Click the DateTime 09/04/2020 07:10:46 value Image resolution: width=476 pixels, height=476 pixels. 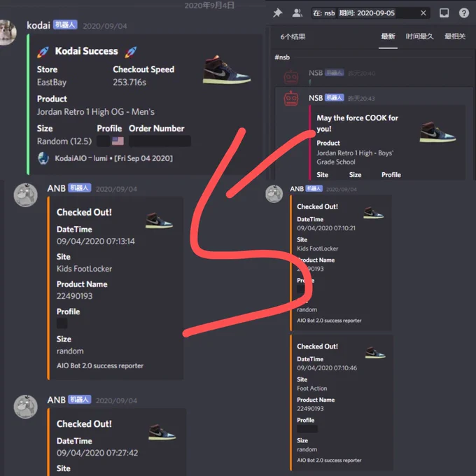click(327, 368)
